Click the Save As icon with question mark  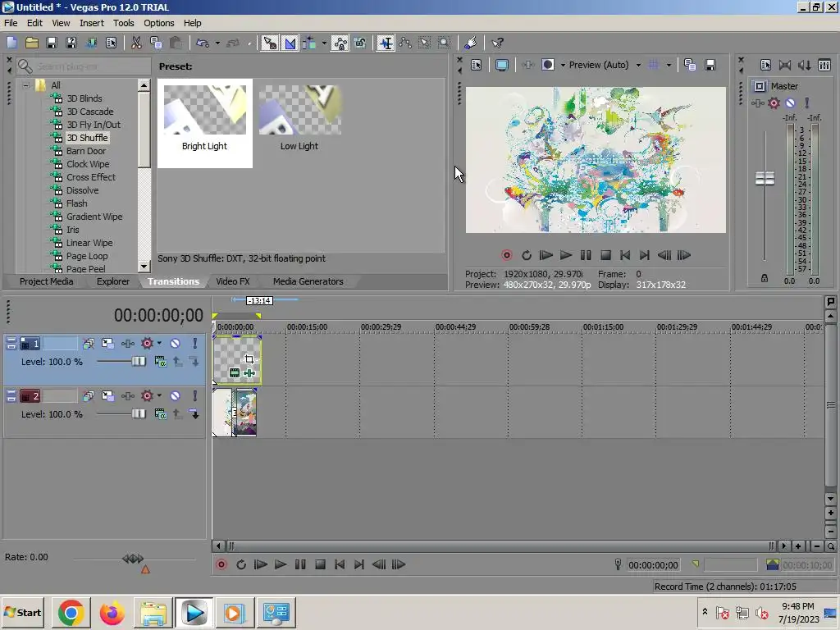coord(71,43)
